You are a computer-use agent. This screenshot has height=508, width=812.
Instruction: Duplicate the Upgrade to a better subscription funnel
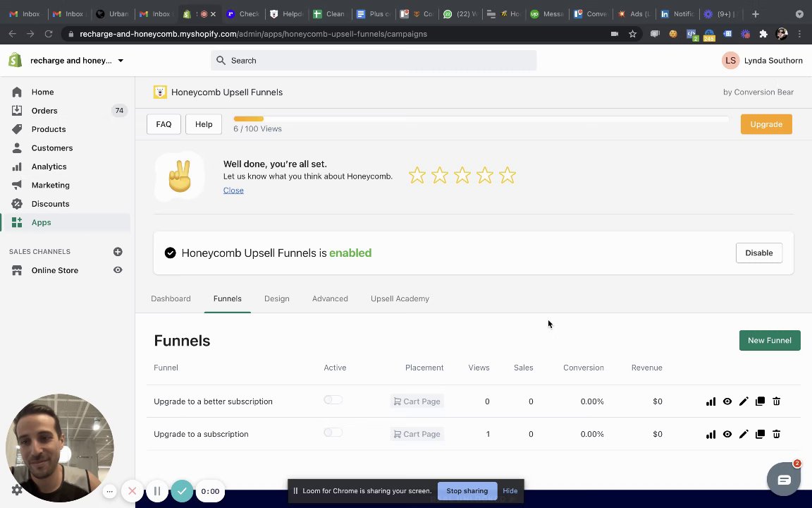(x=761, y=401)
